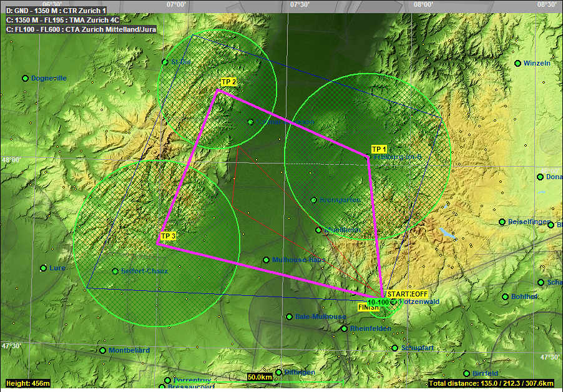Click the 50.0km map scale indicator
Viewport: 563px width, 392px height.
(259, 377)
